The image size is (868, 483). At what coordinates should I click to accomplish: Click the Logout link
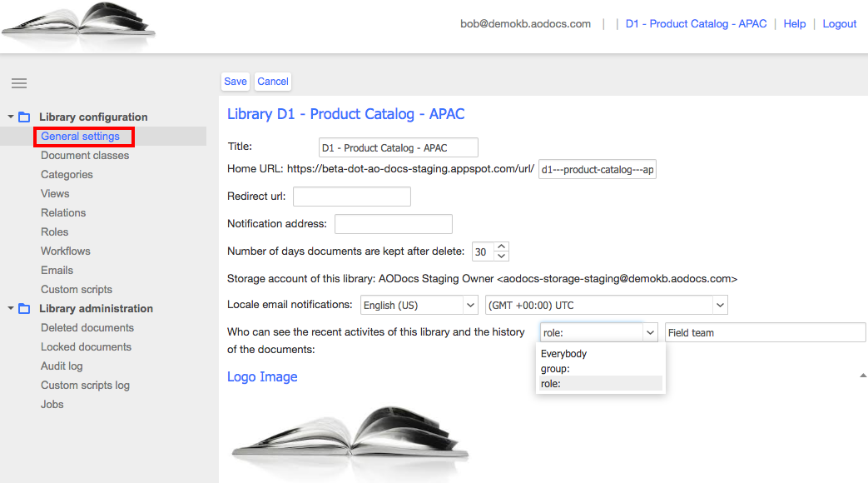(839, 23)
